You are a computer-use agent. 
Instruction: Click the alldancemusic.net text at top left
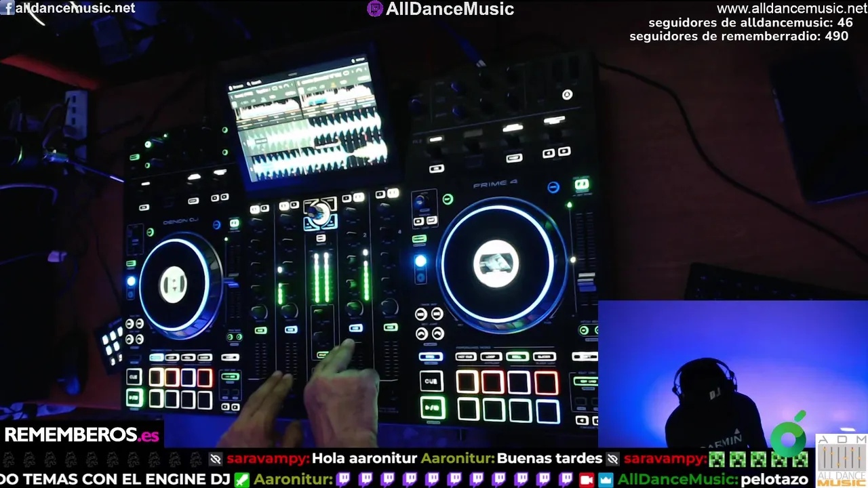tap(75, 8)
